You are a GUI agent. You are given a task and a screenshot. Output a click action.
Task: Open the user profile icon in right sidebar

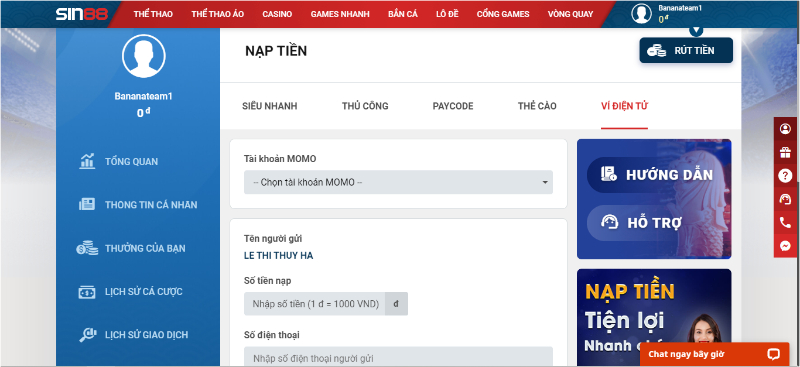pyautogui.click(x=785, y=129)
